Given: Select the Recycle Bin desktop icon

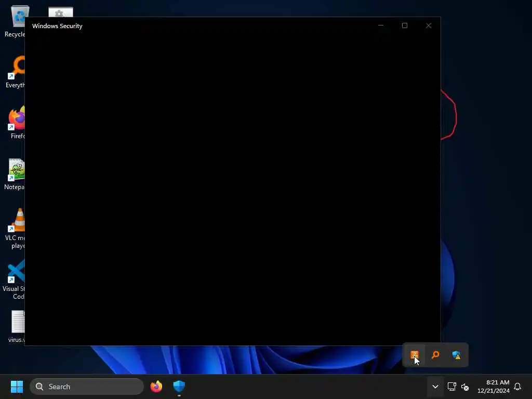Looking at the screenshot, I should click(15, 21).
